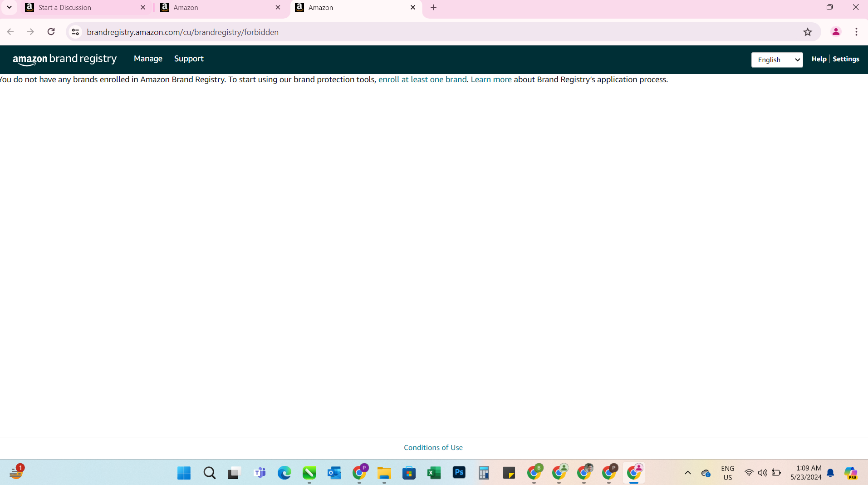Expand the tab search dropdown arrow
This screenshot has width=868, height=485.
9,8
